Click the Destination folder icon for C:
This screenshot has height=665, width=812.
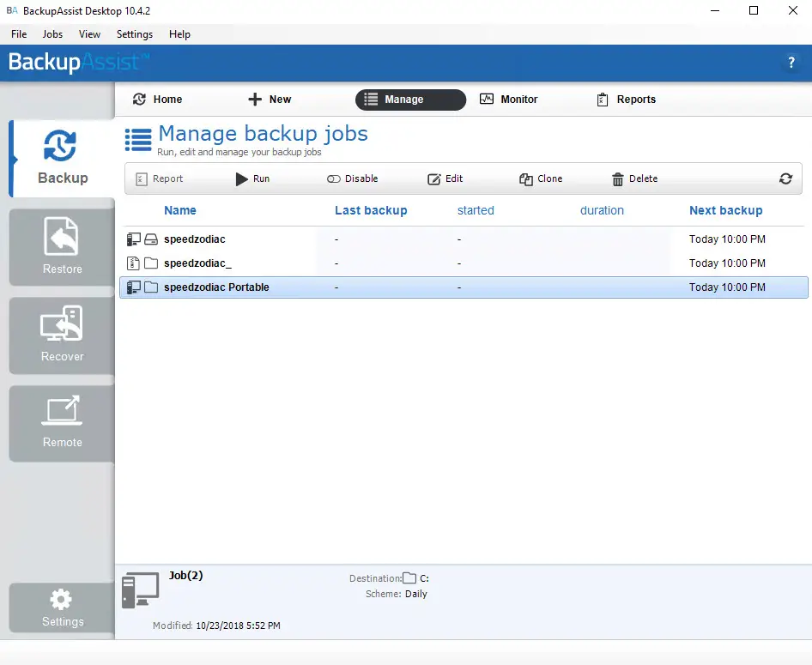coord(409,578)
